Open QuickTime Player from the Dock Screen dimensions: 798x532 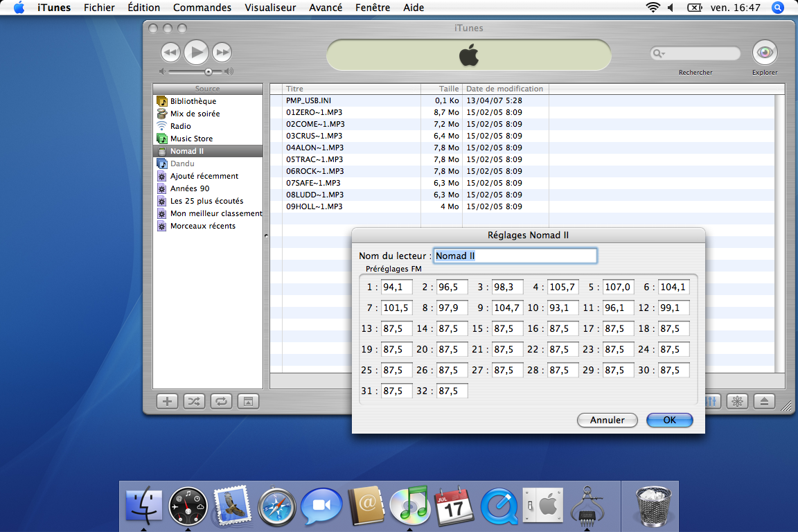pyautogui.click(x=499, y=506)
